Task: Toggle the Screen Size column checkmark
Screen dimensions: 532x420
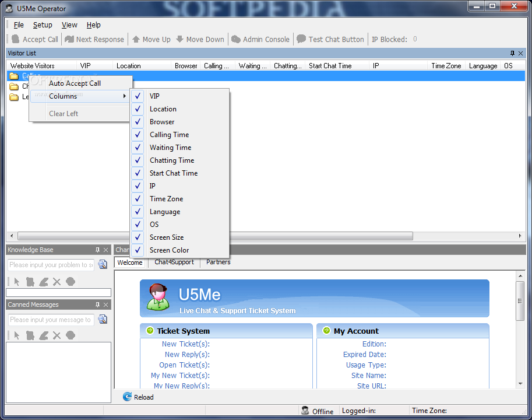Action: (138, 237)
